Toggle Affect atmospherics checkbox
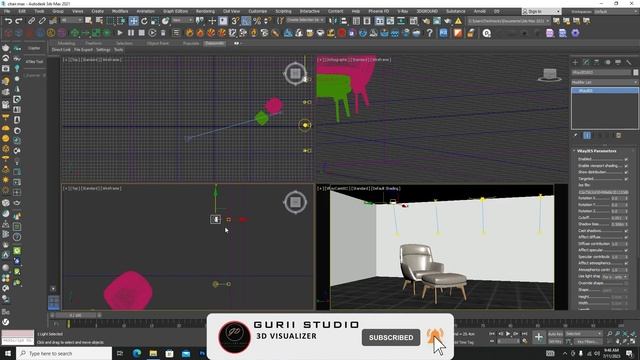The height and width of the screenshot is (360, 640). [x=626, y=263]
